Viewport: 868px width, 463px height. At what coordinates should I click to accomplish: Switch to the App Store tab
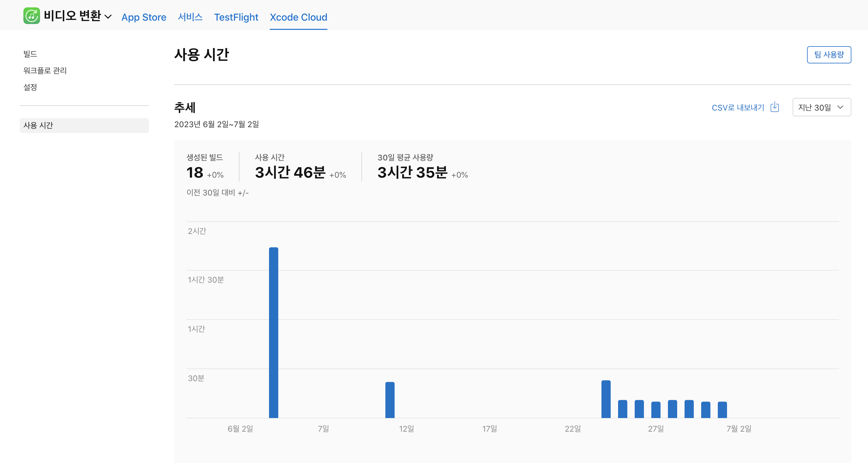143,17
